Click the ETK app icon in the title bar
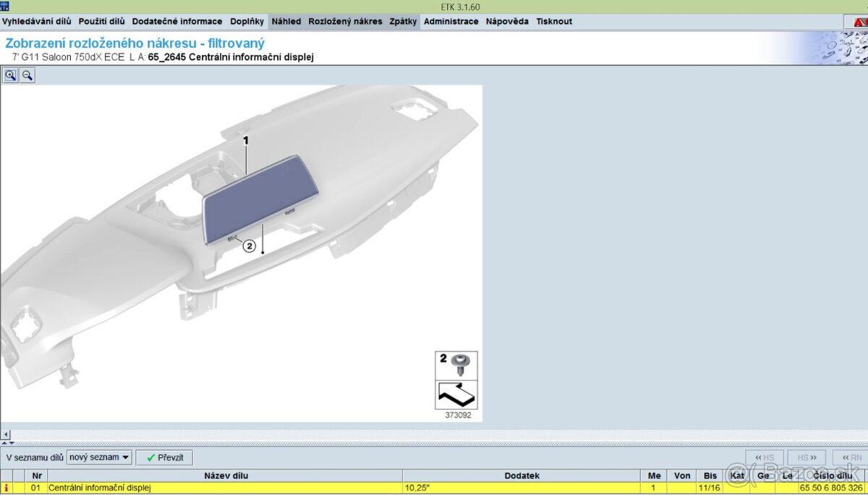The image size is (868, 495). [x=4, y=7]
